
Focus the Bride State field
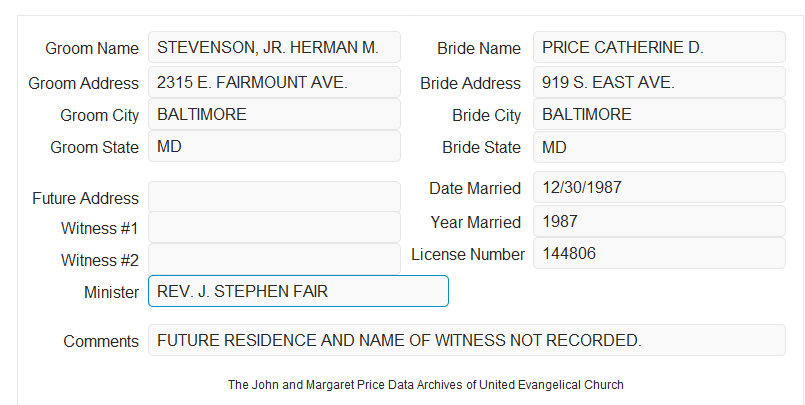pyautogui.click(x=659, y=147)
